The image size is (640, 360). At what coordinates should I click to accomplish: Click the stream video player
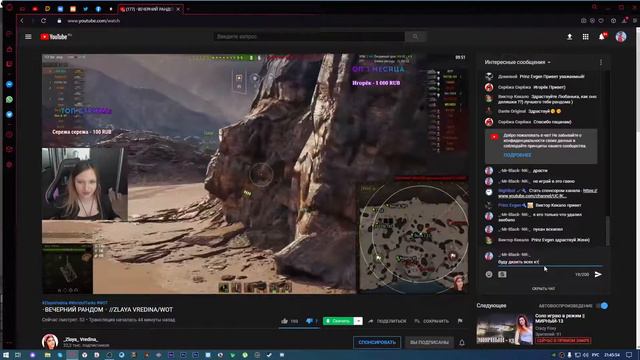tap(255, 174)
